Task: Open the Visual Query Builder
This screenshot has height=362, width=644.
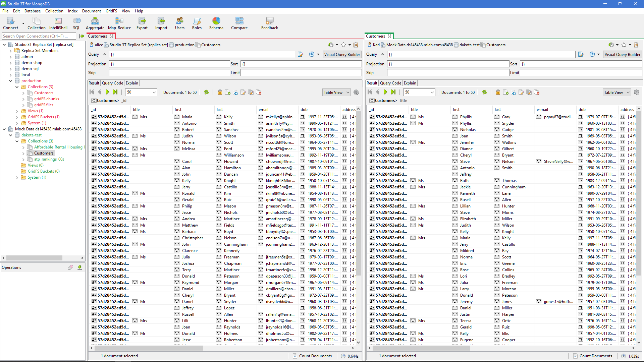Action: tap(342, 54)
